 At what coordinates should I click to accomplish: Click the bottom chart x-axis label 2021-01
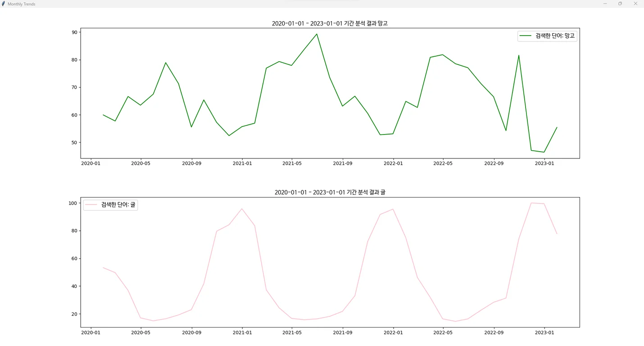point(242,333)
